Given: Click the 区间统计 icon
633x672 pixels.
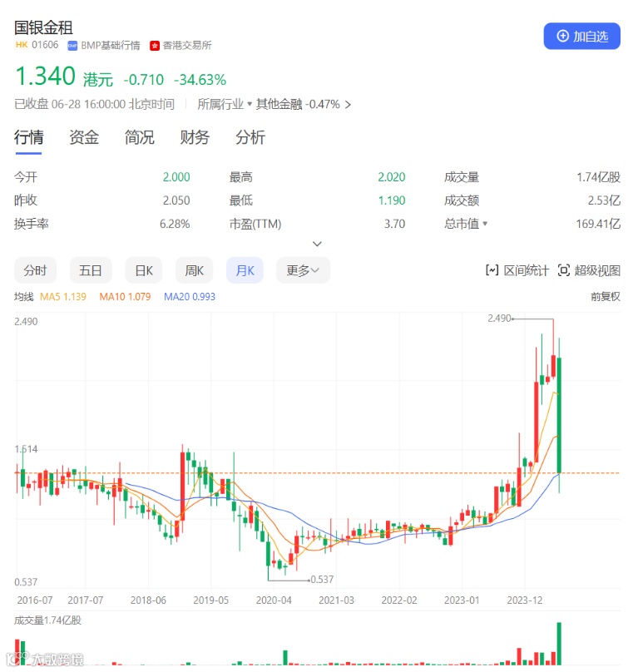Looking at the screenshot, I should pyautogui.click(x=492, y=270).
